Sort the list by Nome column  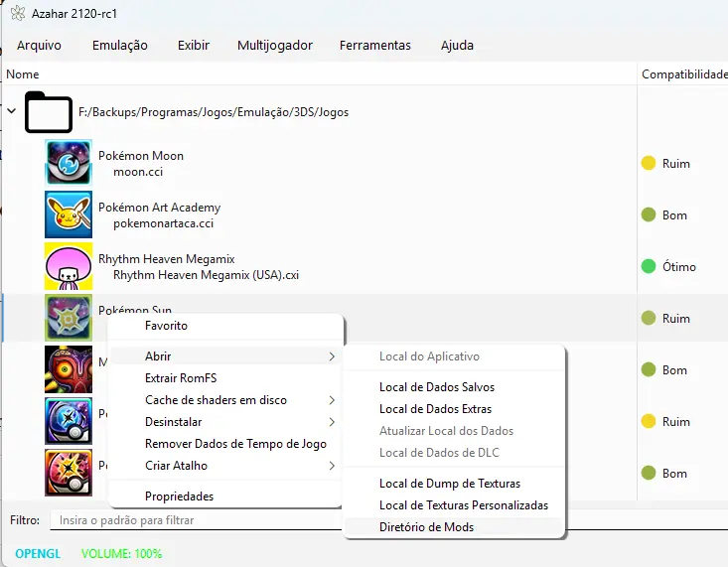click(22, 74)
